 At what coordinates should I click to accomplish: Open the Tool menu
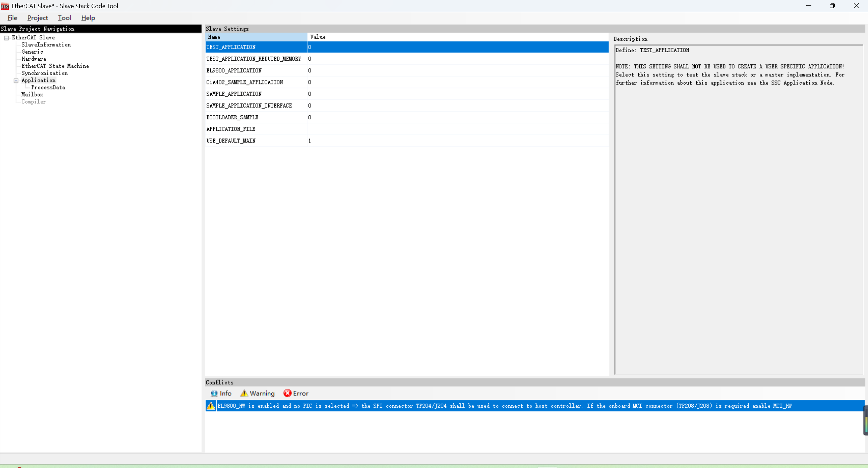pos(64,18)
